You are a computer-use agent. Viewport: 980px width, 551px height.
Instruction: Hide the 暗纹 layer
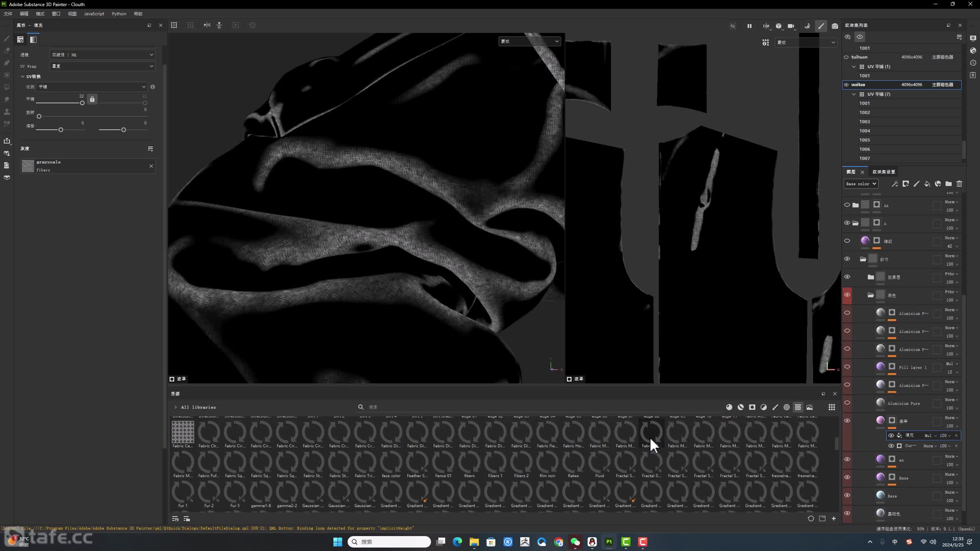[847, 241]
